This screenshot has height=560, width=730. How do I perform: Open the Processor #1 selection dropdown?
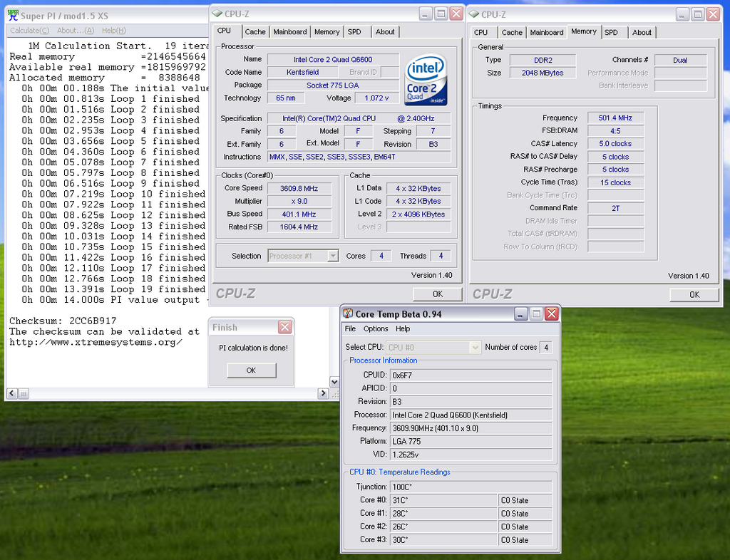point(333,256)
